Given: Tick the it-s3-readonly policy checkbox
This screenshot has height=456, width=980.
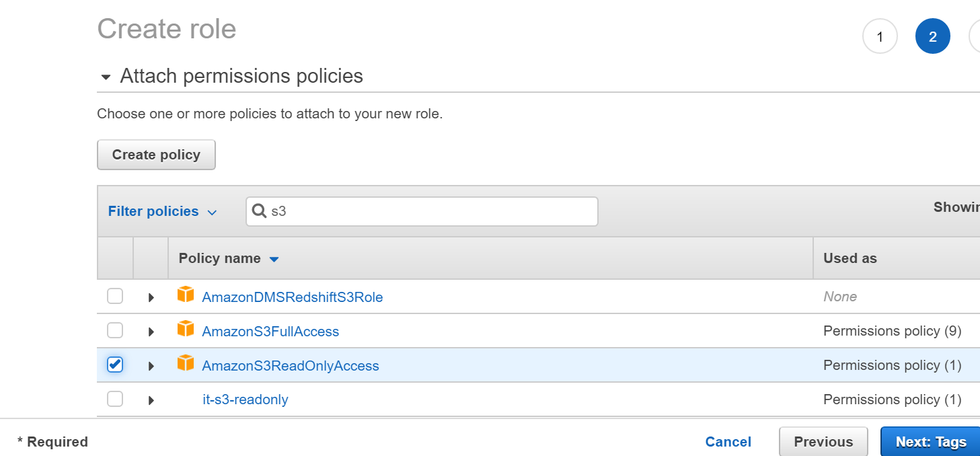Looking at the screenshot, I should click(115, 399).
